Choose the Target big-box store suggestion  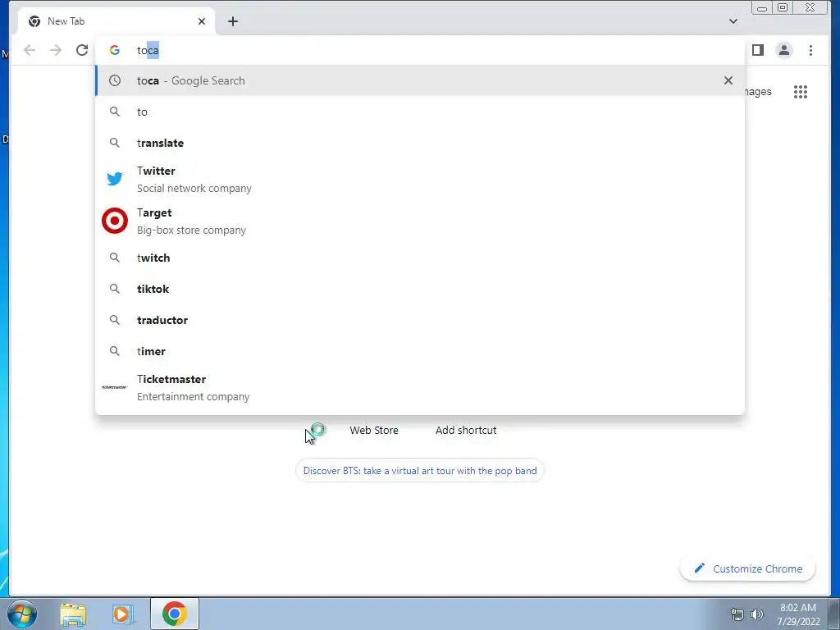[420, 221]
